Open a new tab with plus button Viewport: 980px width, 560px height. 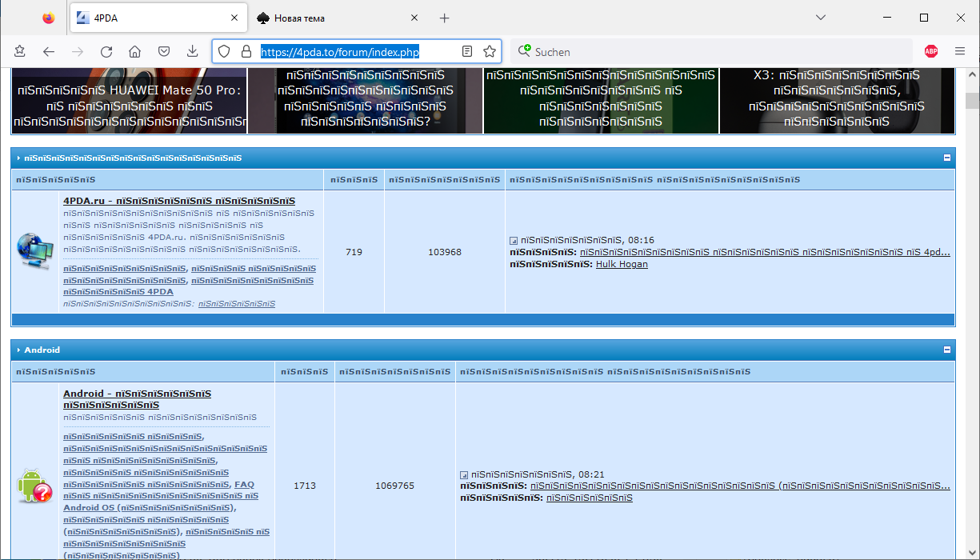[x=445, y=18]
